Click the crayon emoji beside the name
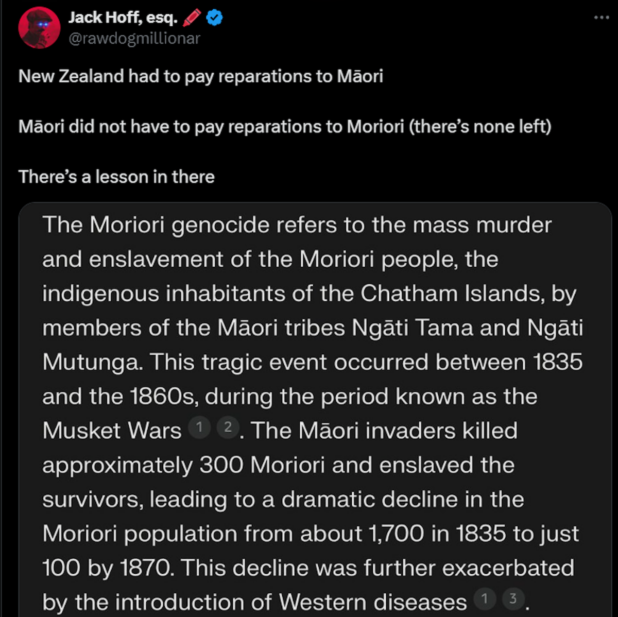The height and width of the screenshot is (617, 618). 188,17
